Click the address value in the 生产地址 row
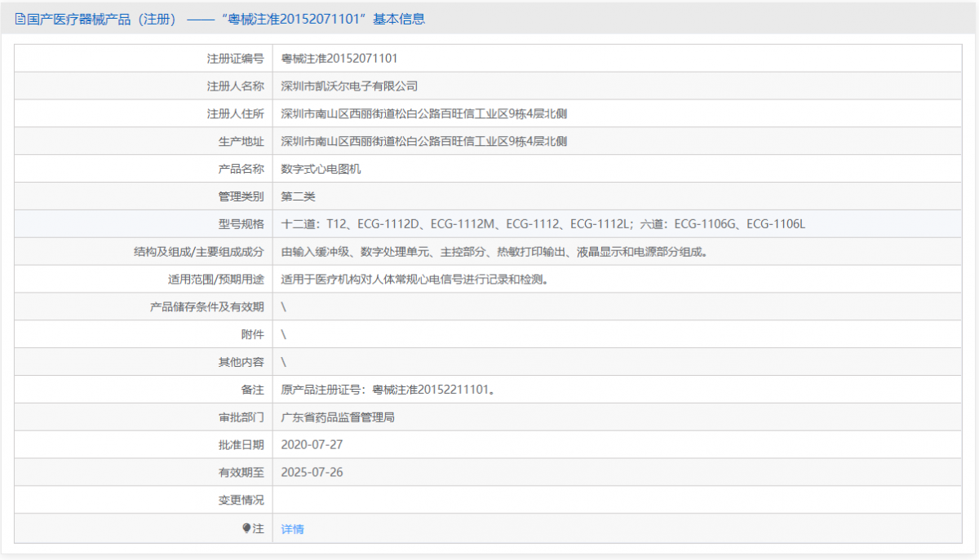This screenshot has height=560, width=979. point(424,142)
